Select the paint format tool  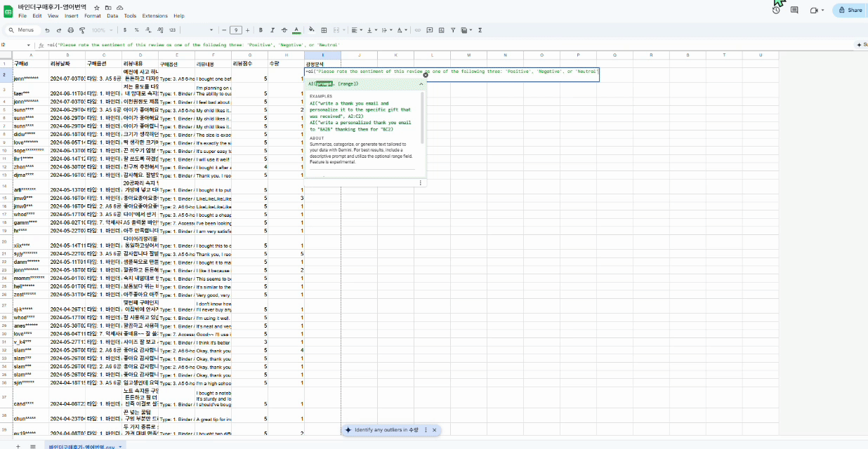82,30
